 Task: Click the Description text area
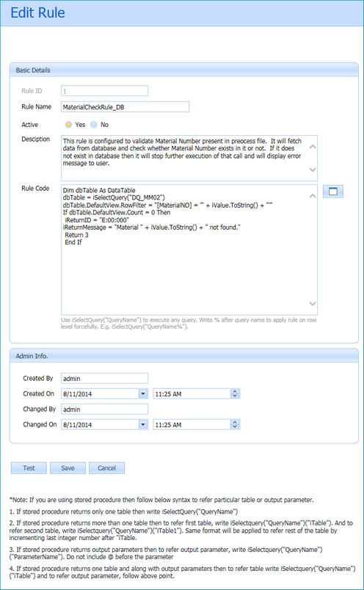(x=189, y=158)
